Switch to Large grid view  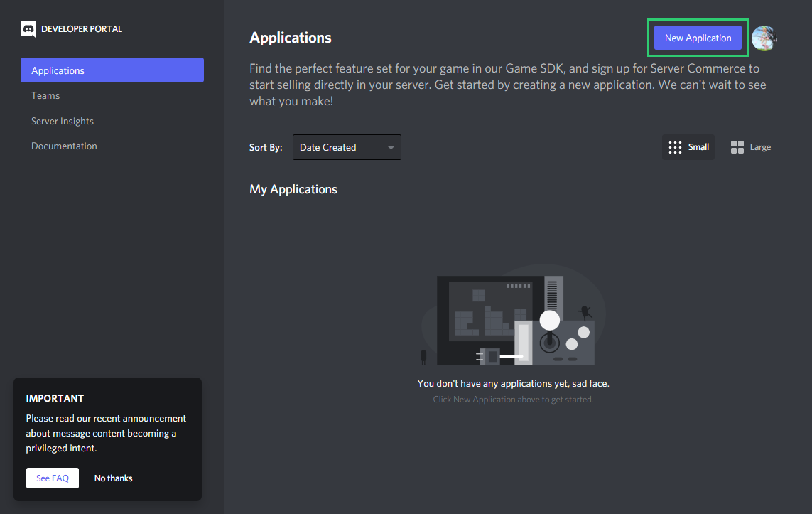[750, 147]
